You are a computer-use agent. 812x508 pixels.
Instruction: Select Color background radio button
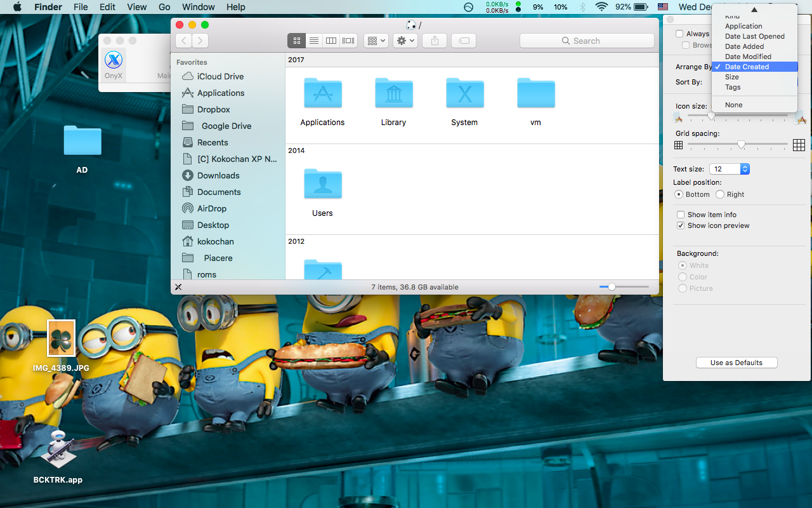[x=683, y=277]
